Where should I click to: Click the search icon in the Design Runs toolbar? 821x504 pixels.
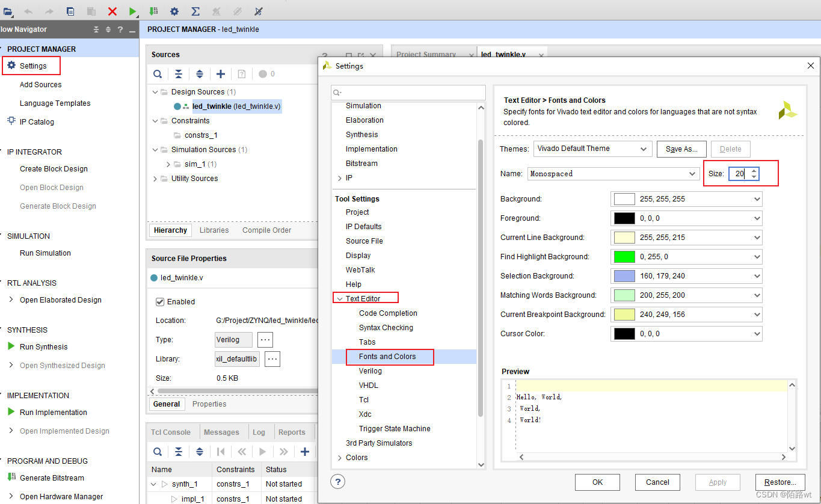click(x=158, y=452)
